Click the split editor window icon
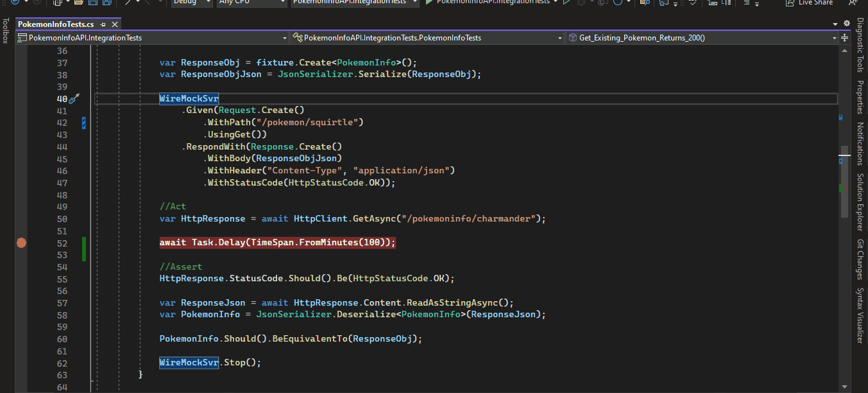This screenshot has height=393, width=868. point(846,38)
